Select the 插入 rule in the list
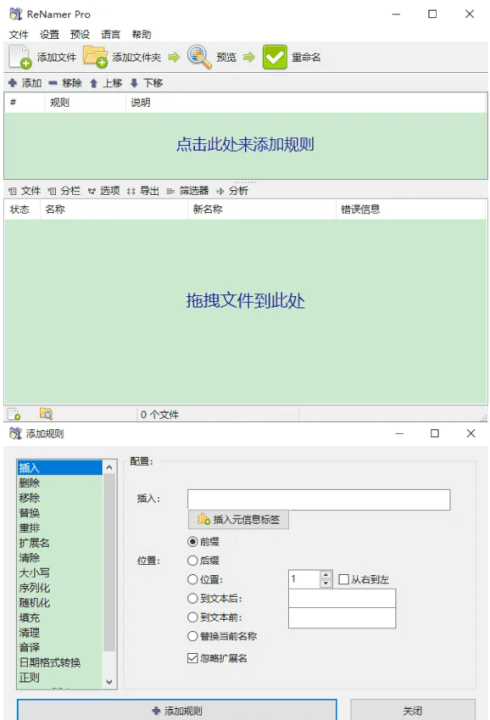490x720 pixels. (60, 468)
